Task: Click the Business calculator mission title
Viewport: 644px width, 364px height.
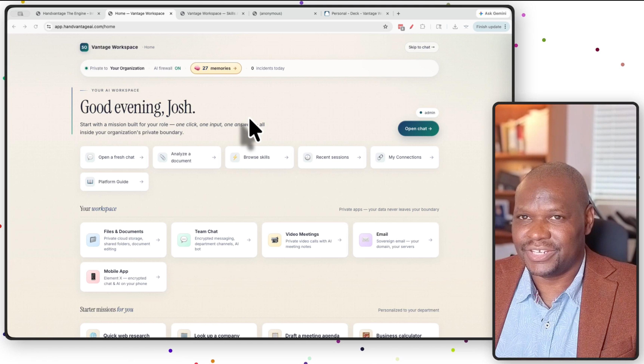Action: pyautogui.click(x=399, y=335)
